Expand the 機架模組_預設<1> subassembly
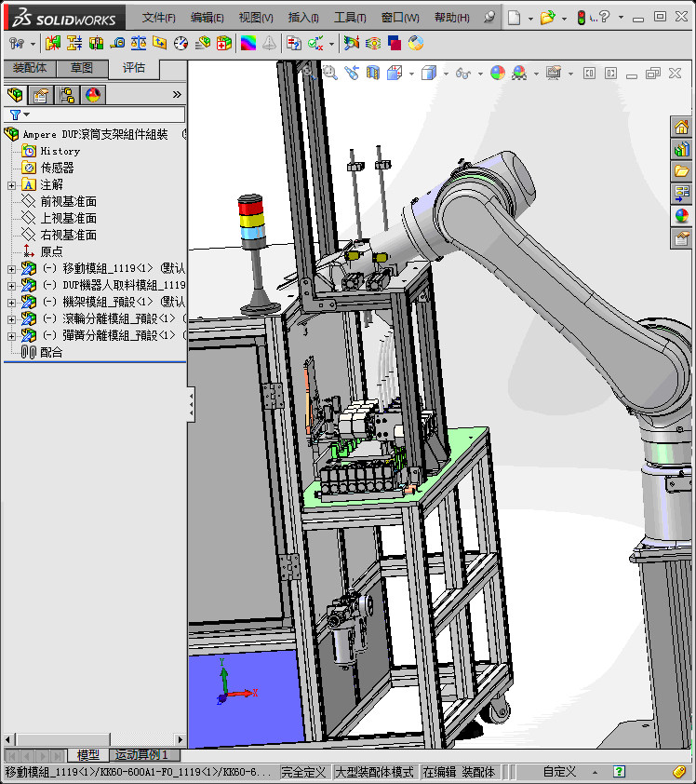This screenshot has height=784, width=696. pyautogui.click(x=11, y=303)
